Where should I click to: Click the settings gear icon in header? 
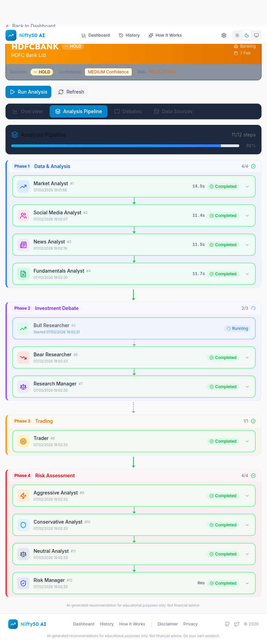pyautogui.click(x=224, y=35)
